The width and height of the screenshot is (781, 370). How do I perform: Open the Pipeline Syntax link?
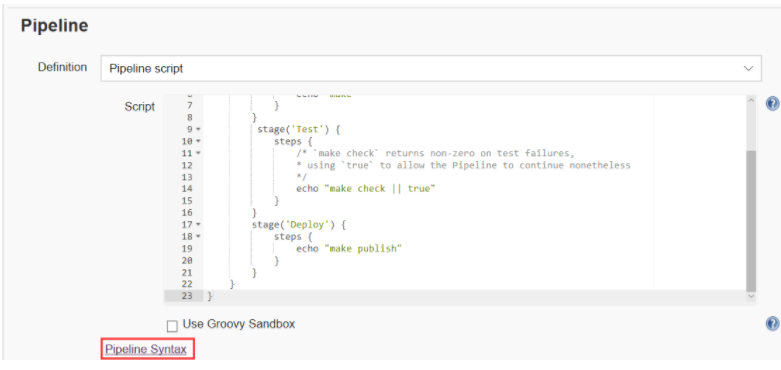pos(146,350)
